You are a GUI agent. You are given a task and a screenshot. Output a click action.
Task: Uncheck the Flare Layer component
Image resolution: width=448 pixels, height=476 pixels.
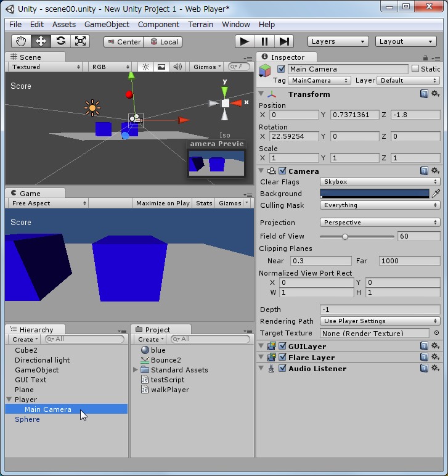pos(282,358)
